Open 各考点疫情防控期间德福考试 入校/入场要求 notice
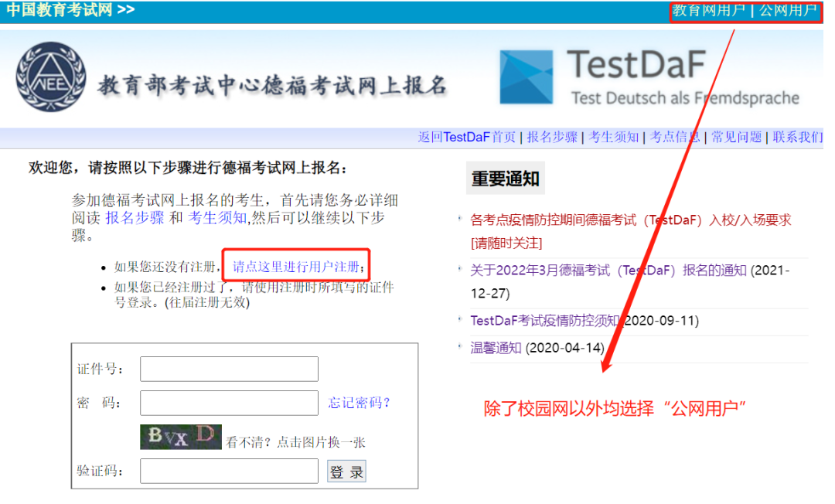 [x=631, y=231]
